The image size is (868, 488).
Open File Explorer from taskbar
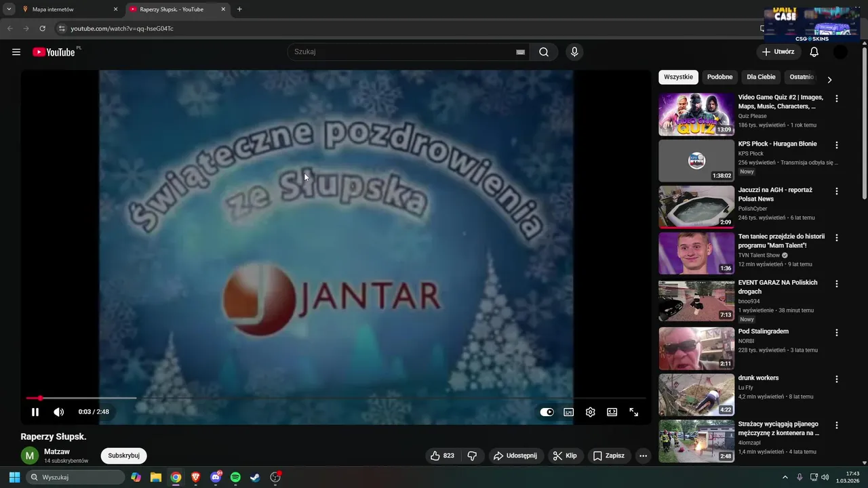tap(156, 477)
